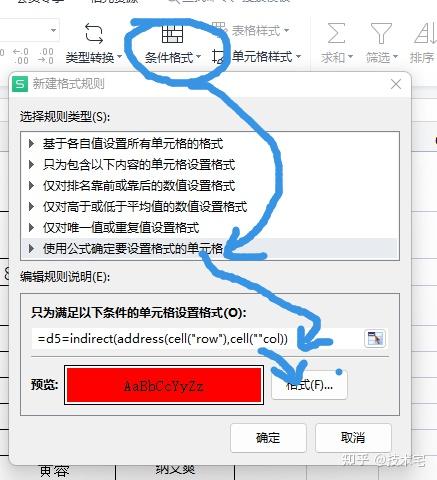Screen dimensions: 437x480
Task: Click the 求和 sum sigma icon
Action: tap(336, 33)
